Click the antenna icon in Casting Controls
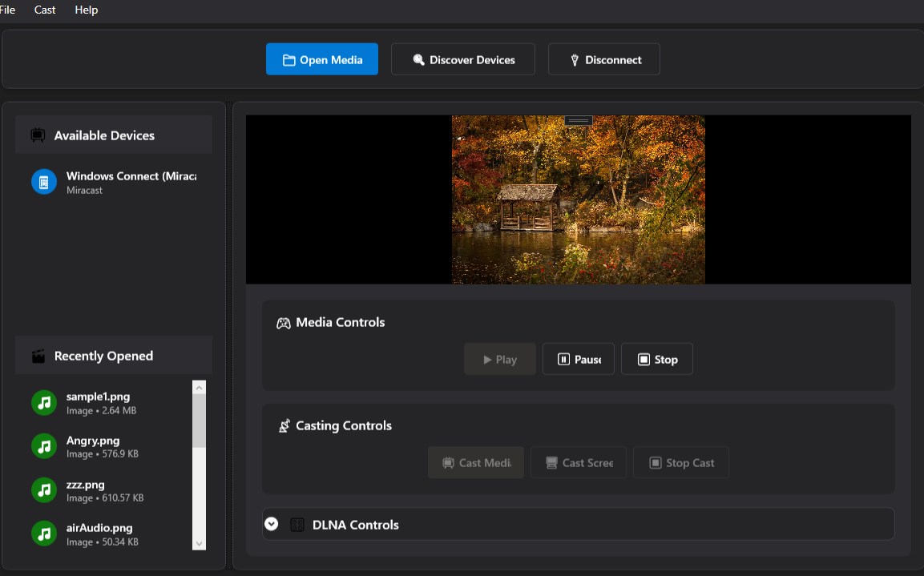 pos(283,425)
